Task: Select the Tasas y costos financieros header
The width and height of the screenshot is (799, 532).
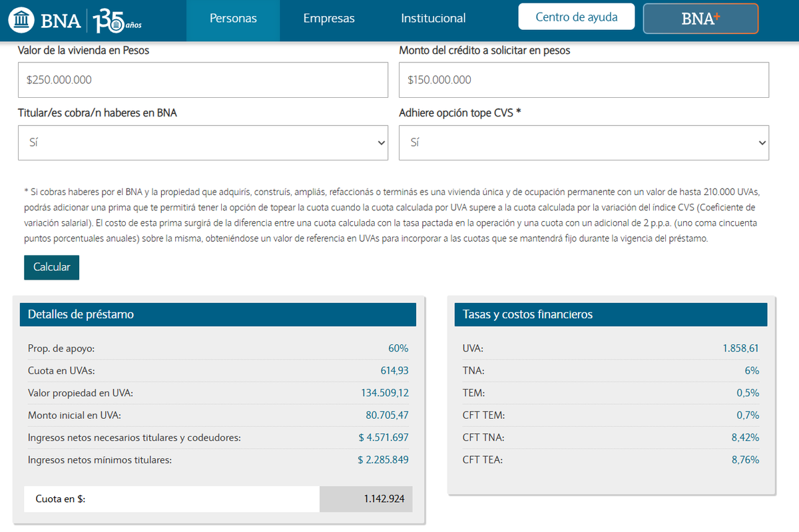Action: pos(611,314)
